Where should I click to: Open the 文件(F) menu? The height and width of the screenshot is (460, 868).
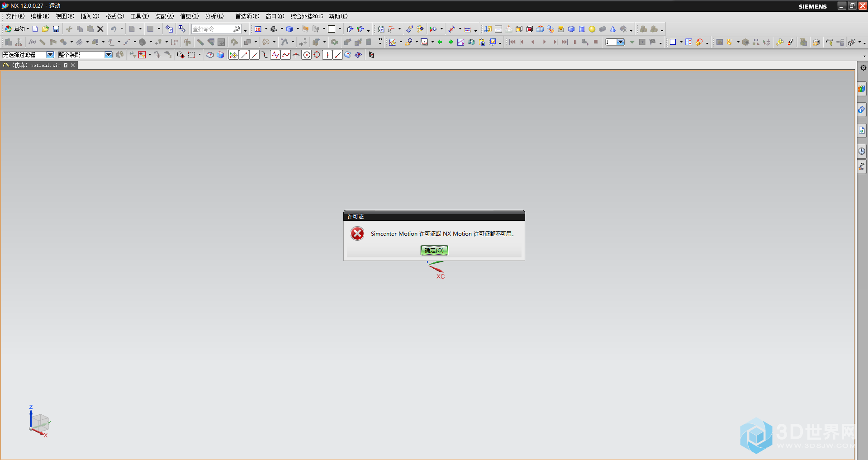tap(15, 16)
